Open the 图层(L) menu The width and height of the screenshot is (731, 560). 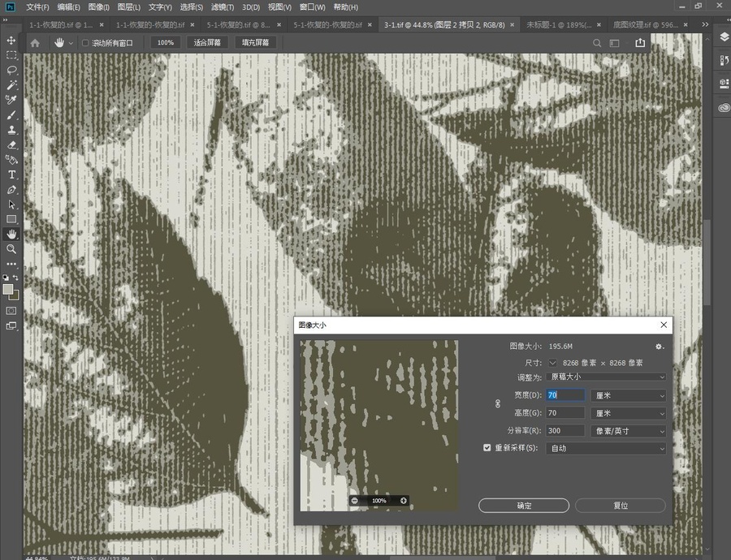click(128, 7)
